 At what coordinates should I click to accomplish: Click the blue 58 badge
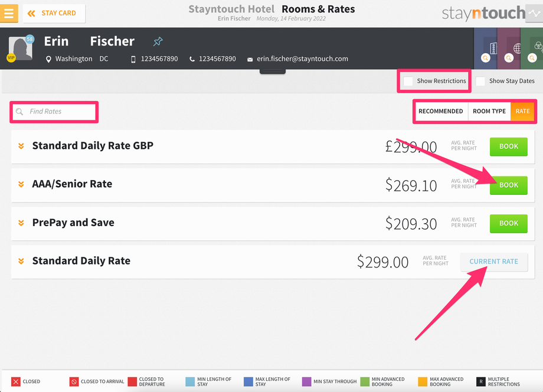click(30, 39)
